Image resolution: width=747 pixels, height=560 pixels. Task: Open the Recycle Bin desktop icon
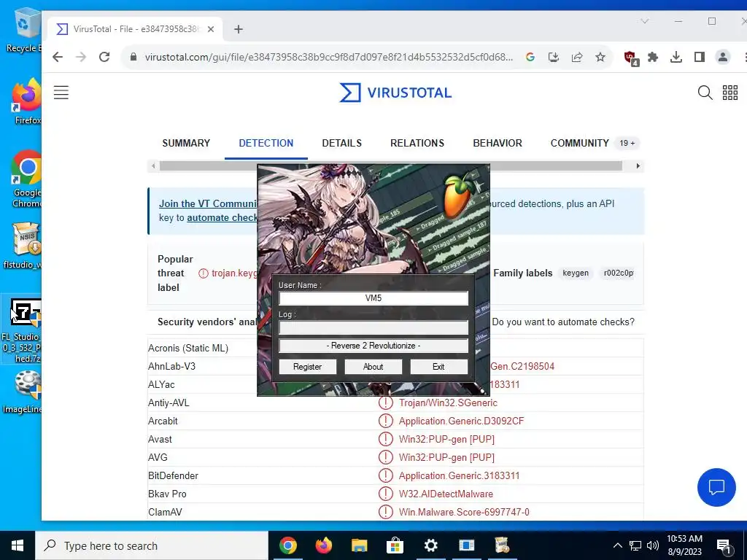coord(24,29)
